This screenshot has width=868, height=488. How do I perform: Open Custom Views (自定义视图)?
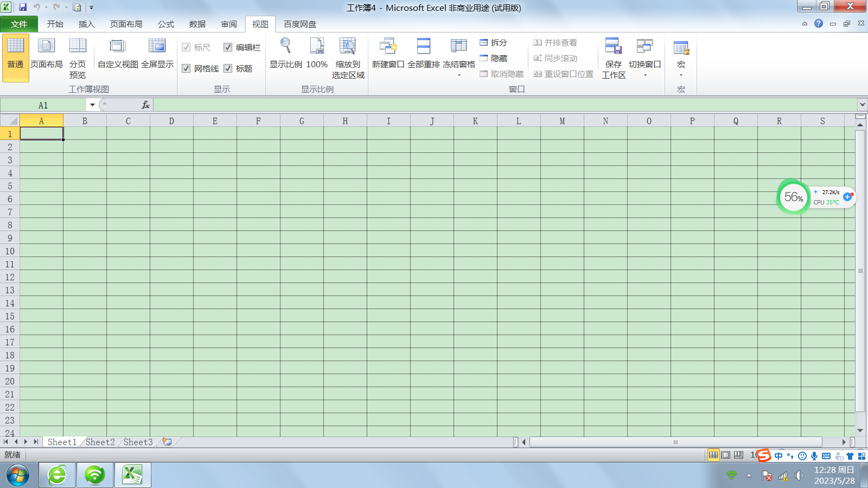coord(118,54)
